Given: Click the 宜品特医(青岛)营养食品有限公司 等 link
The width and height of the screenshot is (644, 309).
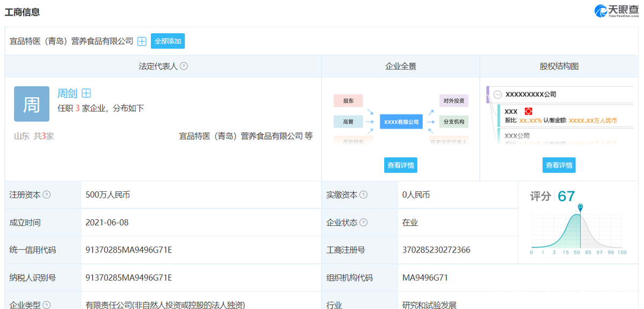Looking at the screenshot, I should tap(246, 136).
